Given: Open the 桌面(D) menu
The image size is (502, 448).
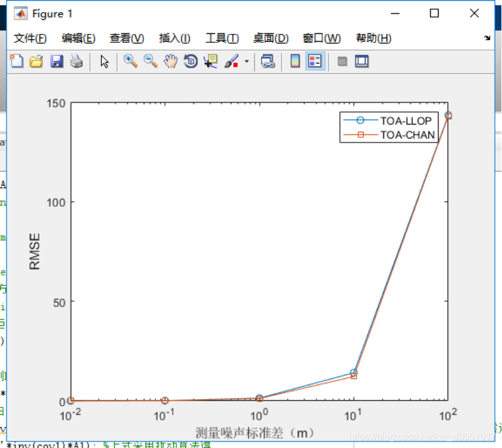Looking at the screenshot, I should pos(271,38).
